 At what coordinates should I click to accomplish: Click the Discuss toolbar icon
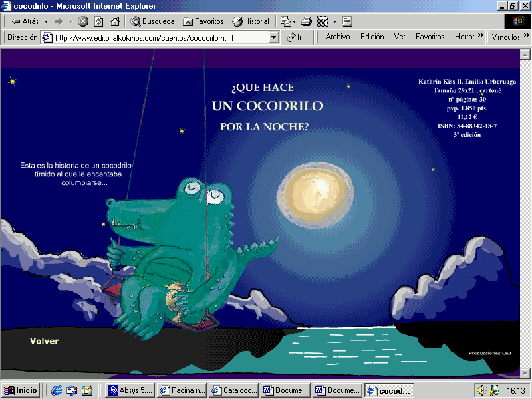point(347,21)
